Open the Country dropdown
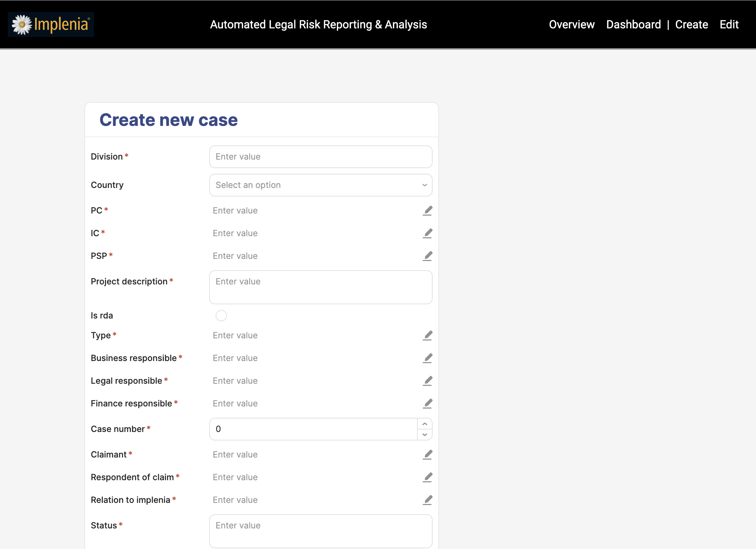The image size is (756, 549). click(321, 185)
